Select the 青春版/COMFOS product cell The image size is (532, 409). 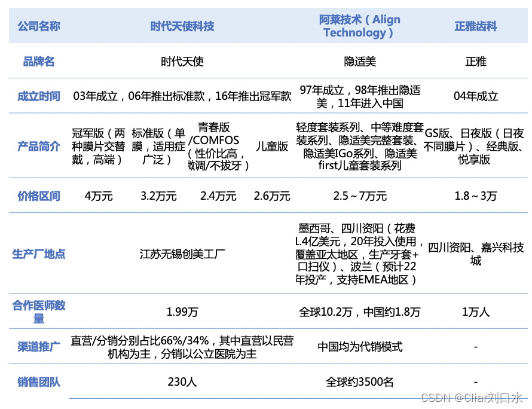coord(218,146)
